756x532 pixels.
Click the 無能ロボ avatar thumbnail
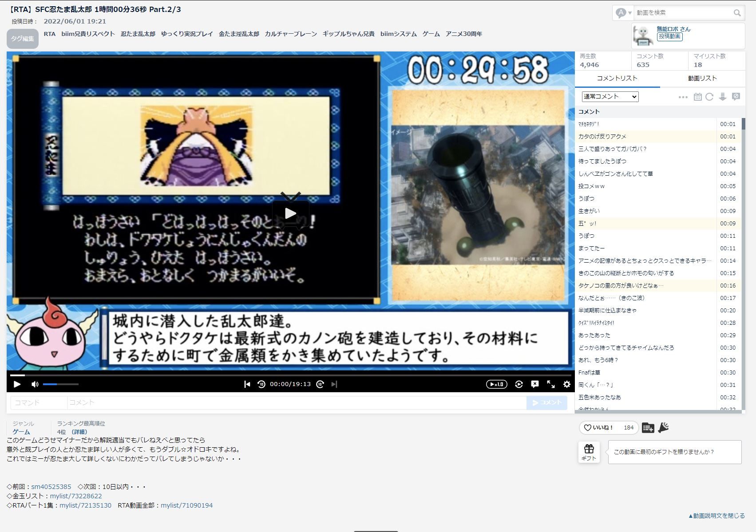click(x=643, y=35)
